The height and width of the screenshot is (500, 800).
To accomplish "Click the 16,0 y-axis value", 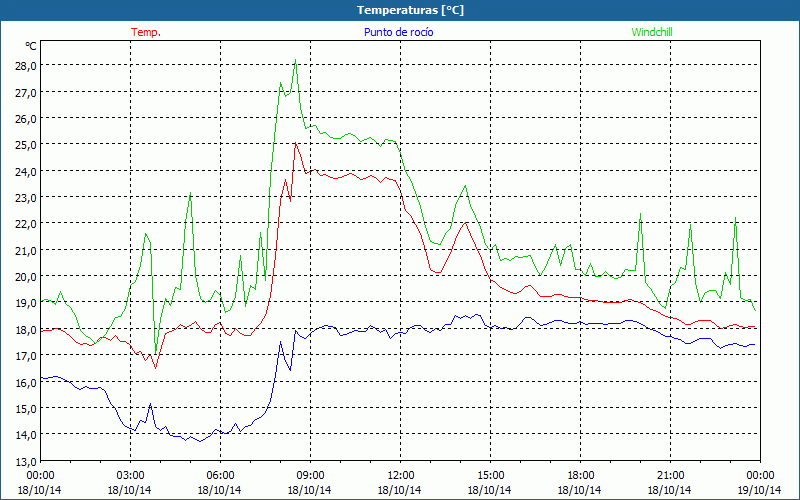I will (x=24, y=383).
